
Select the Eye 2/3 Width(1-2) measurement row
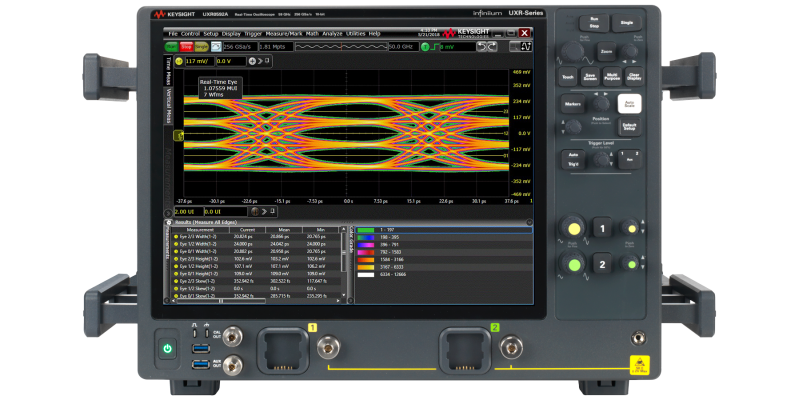point(257,237)
